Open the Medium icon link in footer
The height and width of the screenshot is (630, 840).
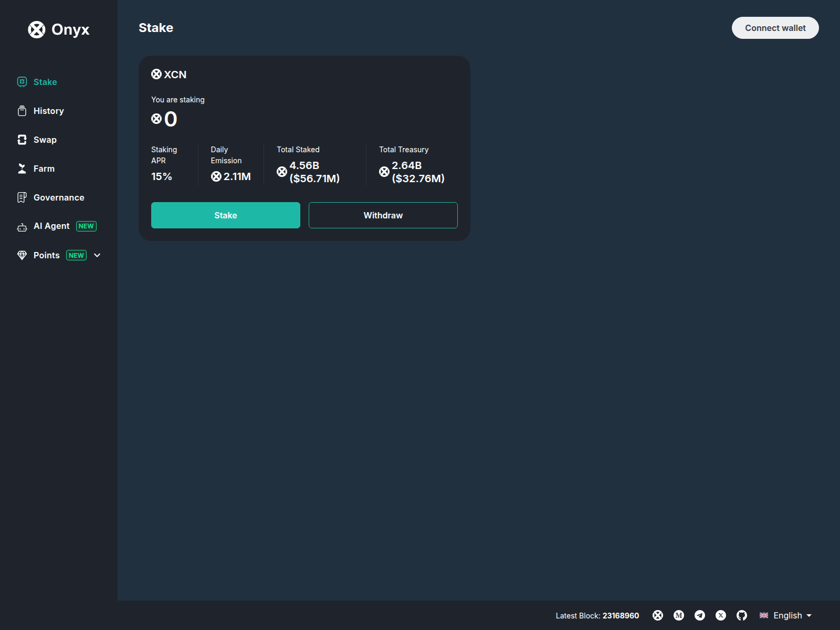pyautogui.click(x=679, y=615)
